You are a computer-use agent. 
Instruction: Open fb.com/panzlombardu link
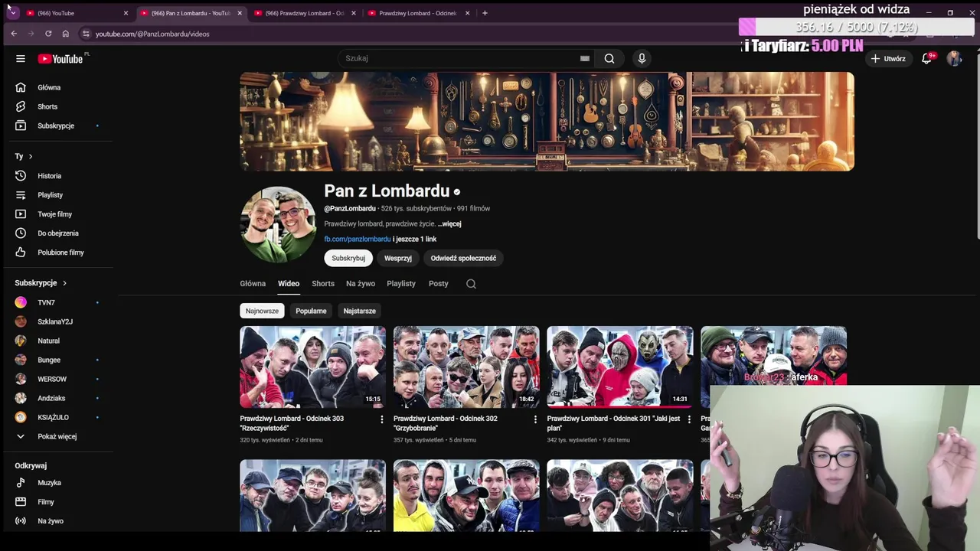tap(358, 240)
